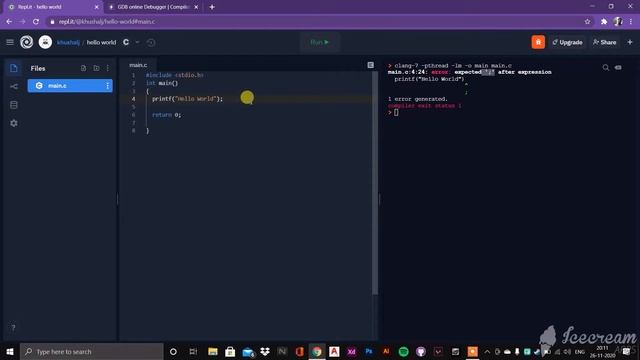This screenshot has width=640, height=360.
Task: Open the Windows Start menu
Action: (10, 351)
